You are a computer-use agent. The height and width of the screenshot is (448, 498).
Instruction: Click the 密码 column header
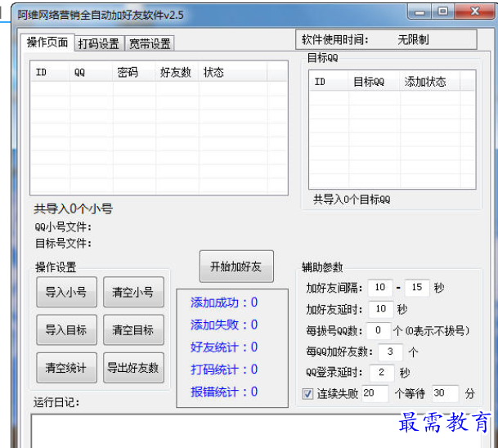pos(134,73)
